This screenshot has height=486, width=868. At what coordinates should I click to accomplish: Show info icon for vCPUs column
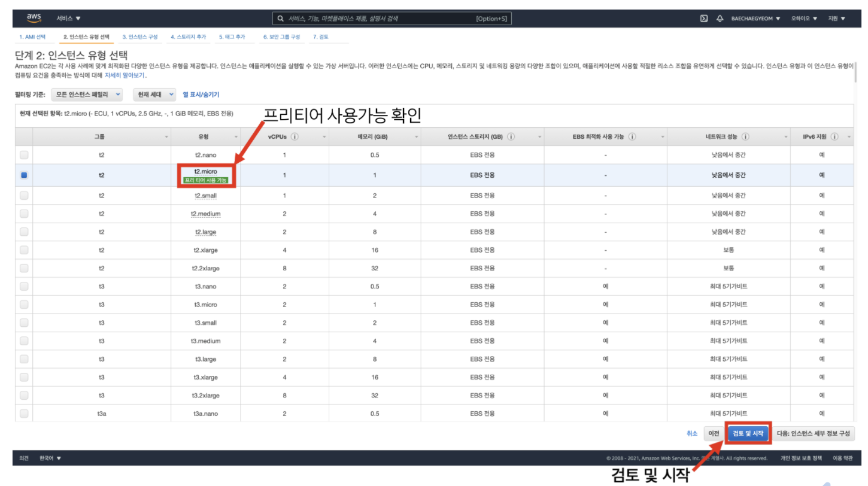pyautogui.click(x=295, y=136)
